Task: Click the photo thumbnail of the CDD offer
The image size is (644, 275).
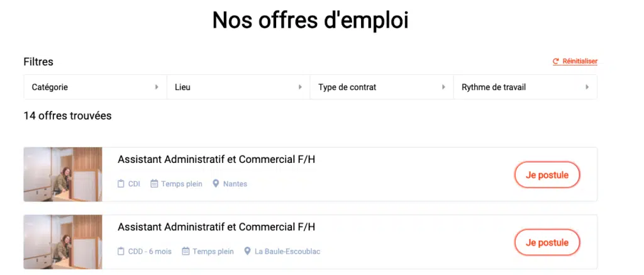Action: (x=63, y=242)
